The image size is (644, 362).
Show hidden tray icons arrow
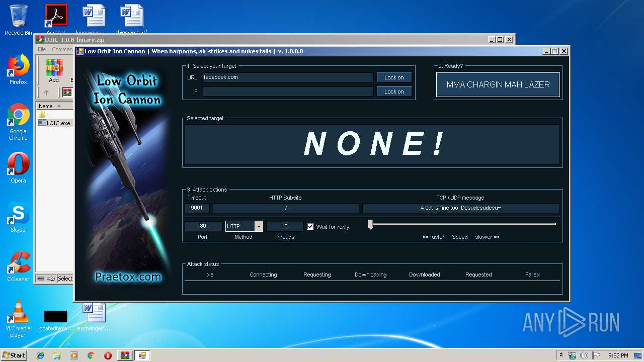[x=561, y=355]
